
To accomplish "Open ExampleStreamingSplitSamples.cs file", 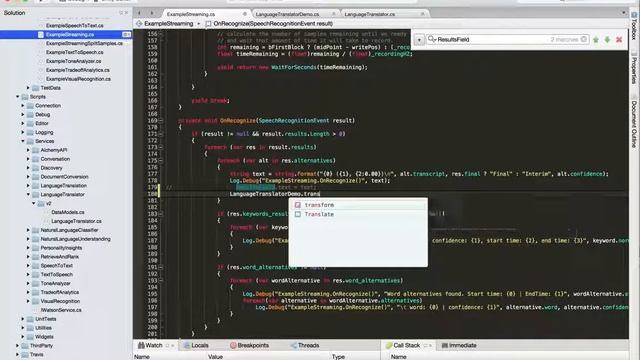I will pyautogui.click(x=84, y=43).
